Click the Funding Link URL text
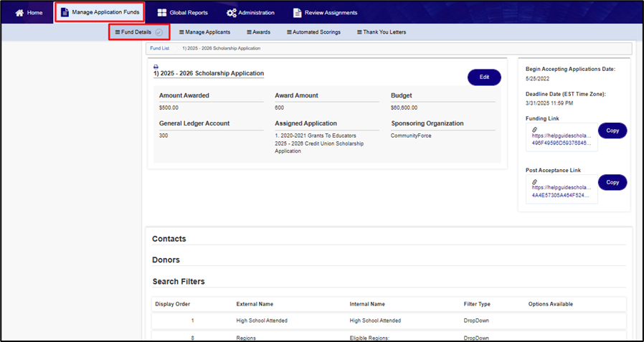 tap(563, 139)
